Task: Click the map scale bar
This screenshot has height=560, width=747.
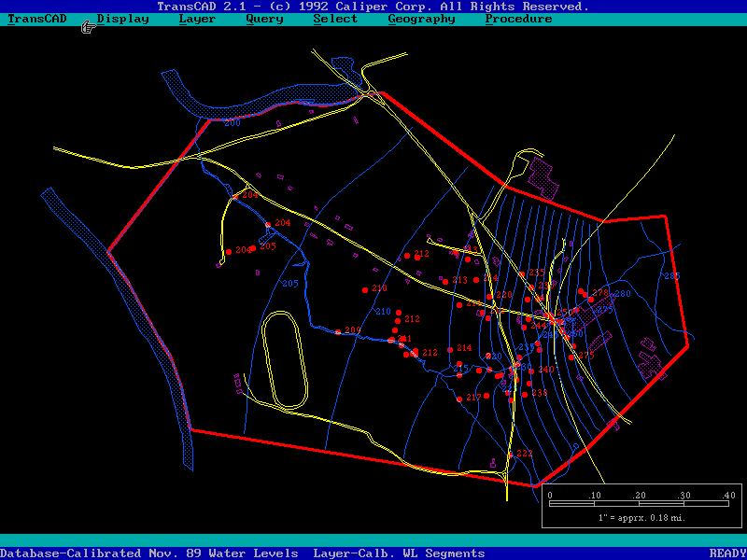Action: click(640, 503)
